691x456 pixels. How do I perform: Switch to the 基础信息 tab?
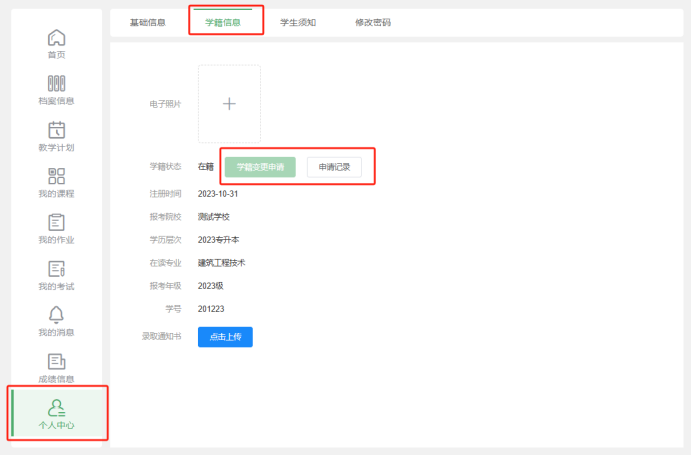coord(148,22)
